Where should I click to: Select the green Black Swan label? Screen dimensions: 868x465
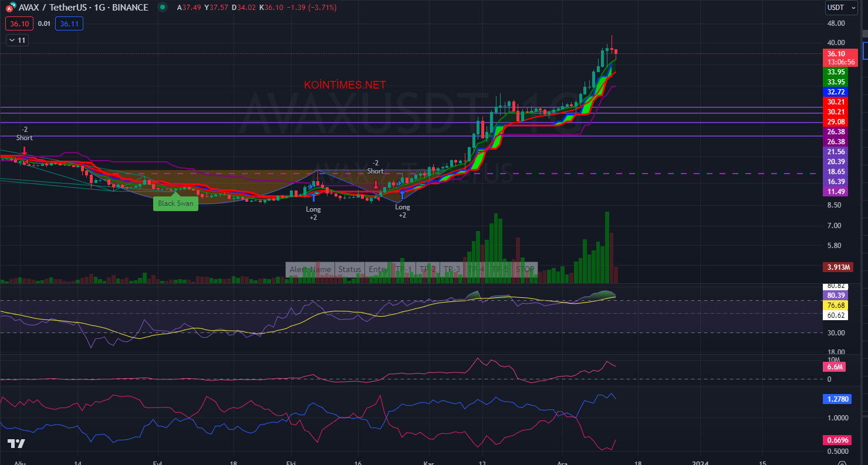[176, 203]
